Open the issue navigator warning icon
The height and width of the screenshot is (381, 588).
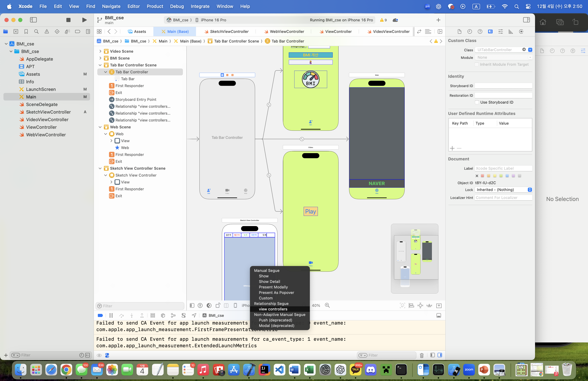pyautogui.click(x=47, y=31)
